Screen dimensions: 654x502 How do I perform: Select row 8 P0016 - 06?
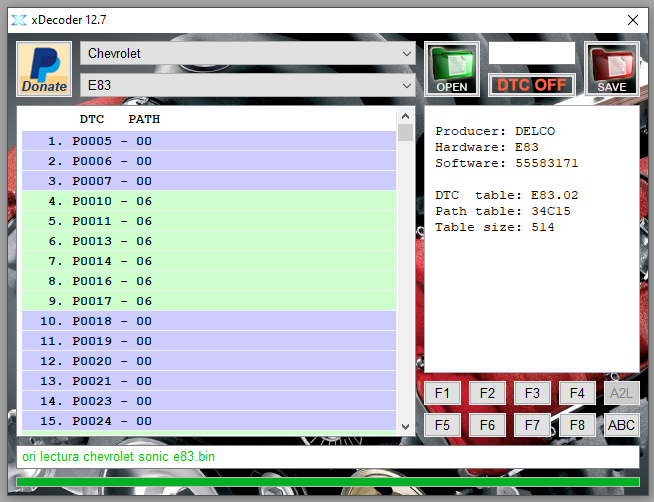209,281
